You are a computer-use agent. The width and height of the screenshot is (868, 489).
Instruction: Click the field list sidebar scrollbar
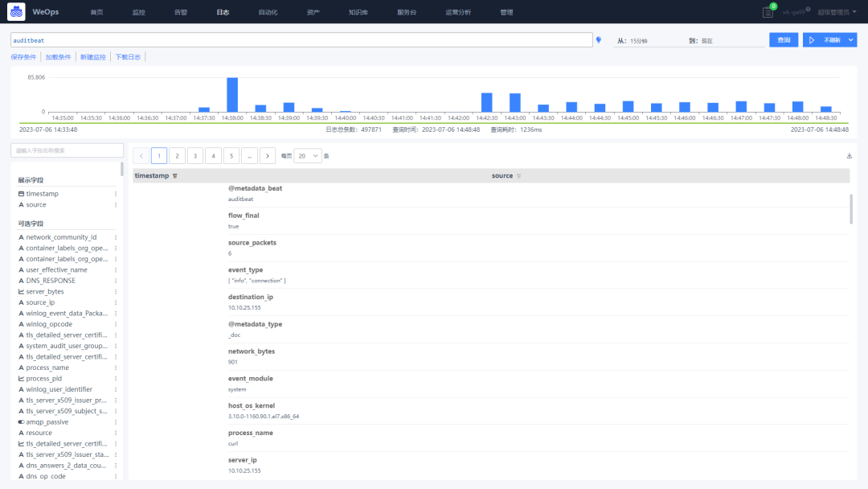pyautogui.click(x=122, y=170)
